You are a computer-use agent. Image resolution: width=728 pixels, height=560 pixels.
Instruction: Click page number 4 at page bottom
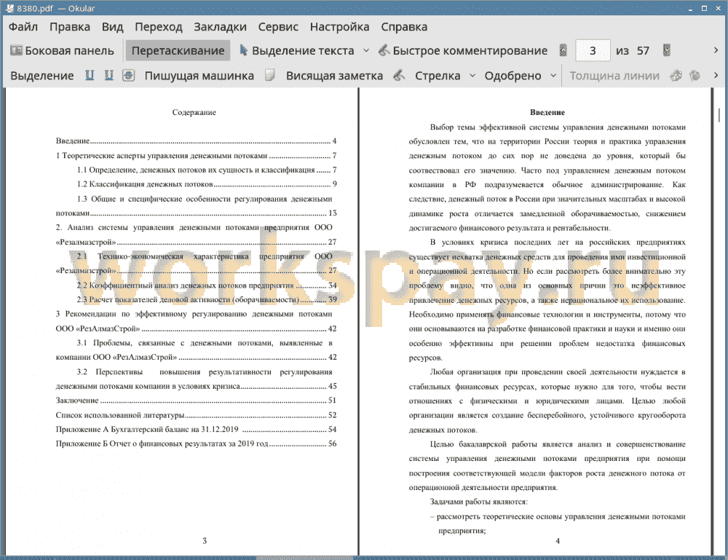pyautogui.click(x=558, y=540)
